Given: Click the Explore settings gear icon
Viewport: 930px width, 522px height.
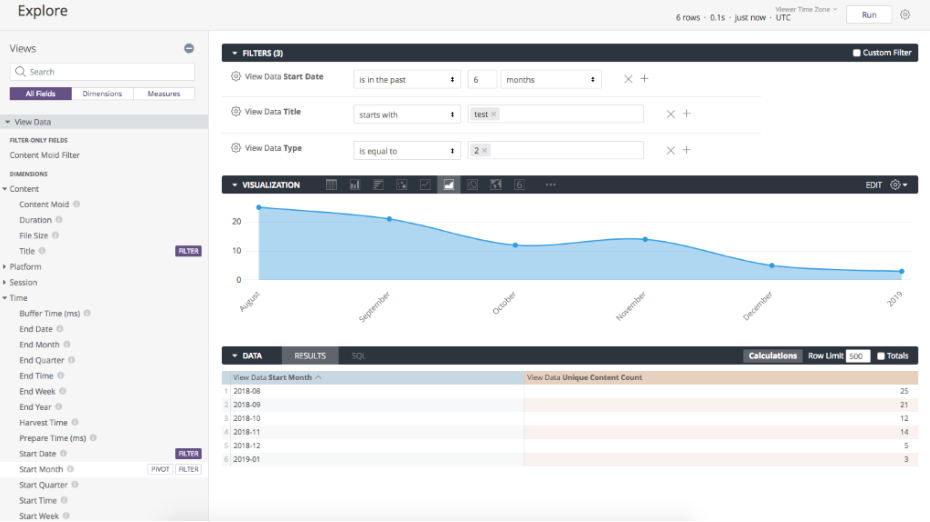Looking at the screenshot, I should [905, 15].
